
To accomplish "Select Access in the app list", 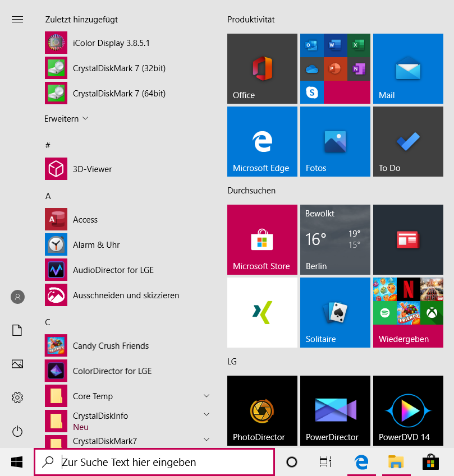I will click(85, 220).
